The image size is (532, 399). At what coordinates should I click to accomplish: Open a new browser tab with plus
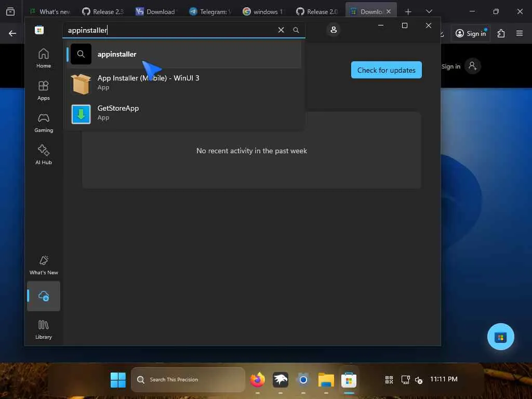408,12
